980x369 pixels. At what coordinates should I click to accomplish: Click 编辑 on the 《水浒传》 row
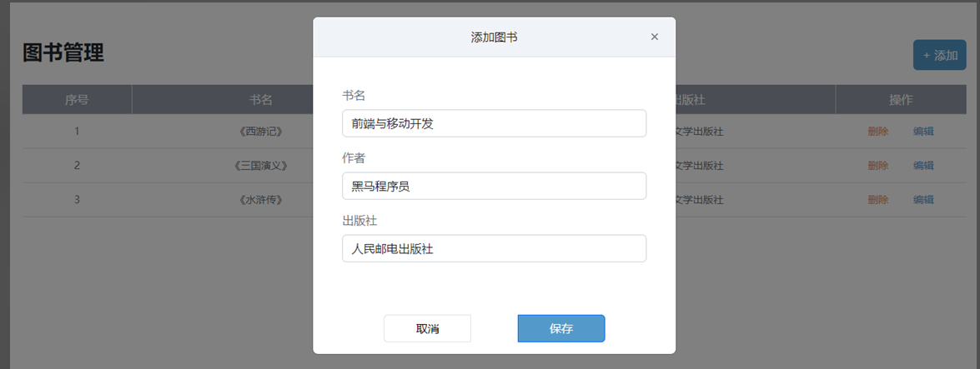click(x=923, y=199)
